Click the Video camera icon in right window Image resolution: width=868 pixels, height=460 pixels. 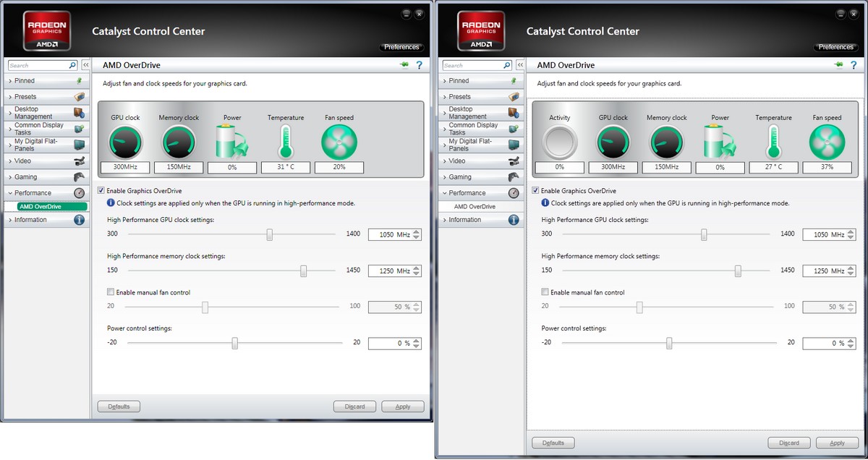tap(514, 161)
